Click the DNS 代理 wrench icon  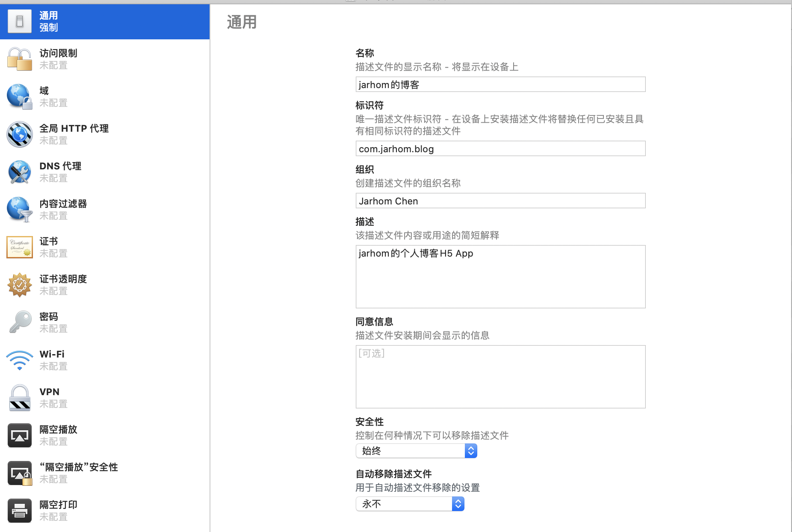point(19,172)
